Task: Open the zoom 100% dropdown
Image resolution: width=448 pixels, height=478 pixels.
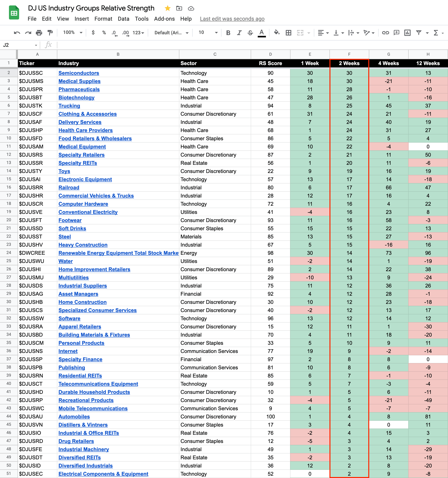Action: 72,33
